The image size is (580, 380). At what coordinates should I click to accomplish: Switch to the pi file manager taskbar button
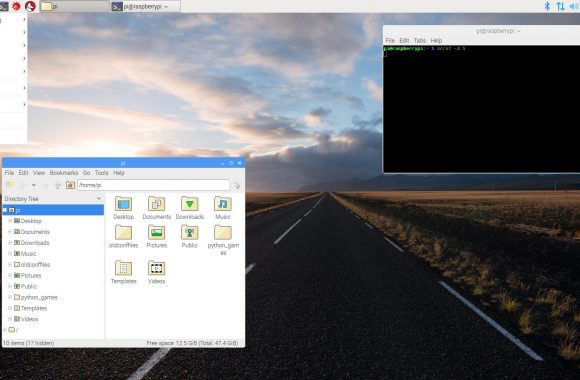74,6
